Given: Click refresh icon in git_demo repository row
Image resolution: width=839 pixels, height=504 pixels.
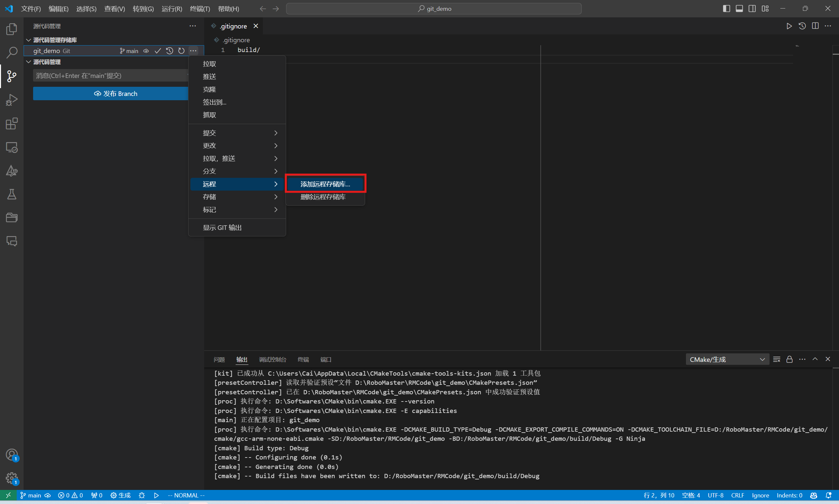Looking at the screenshot, I should [x=182, y=51].
